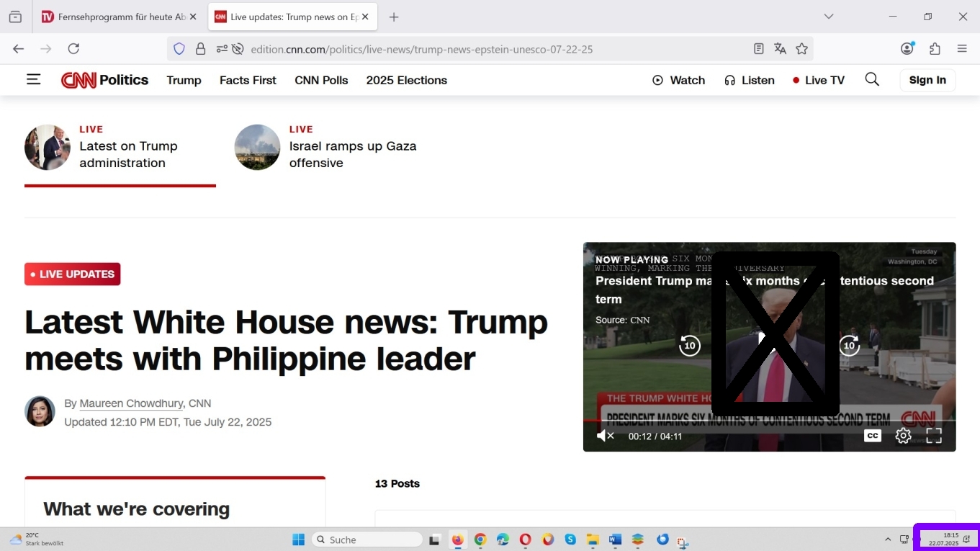Open Firefox reader view icon

(x=758, y=49)
